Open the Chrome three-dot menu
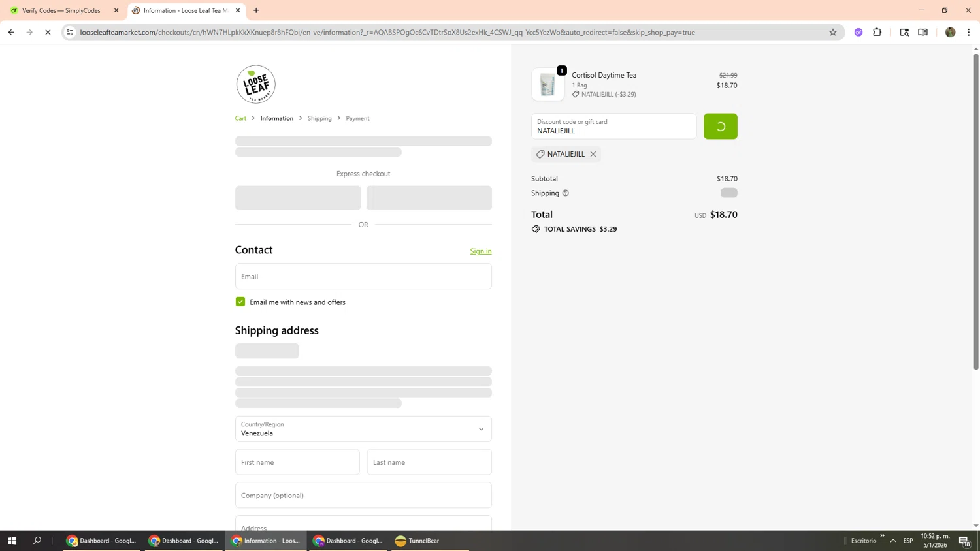Screen dimensions: 980x551 (968, 32)
